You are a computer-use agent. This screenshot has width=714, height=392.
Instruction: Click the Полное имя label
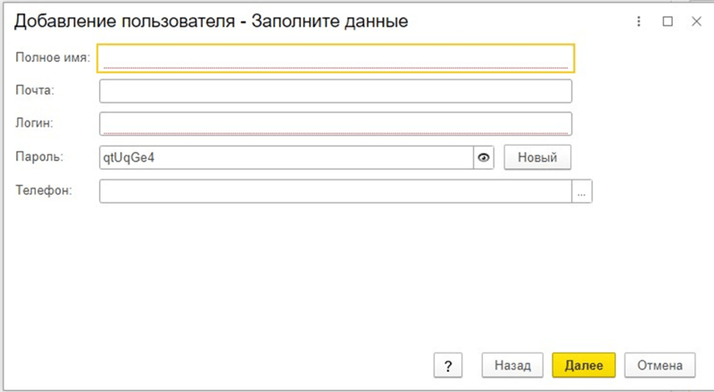tap(53, 57)
